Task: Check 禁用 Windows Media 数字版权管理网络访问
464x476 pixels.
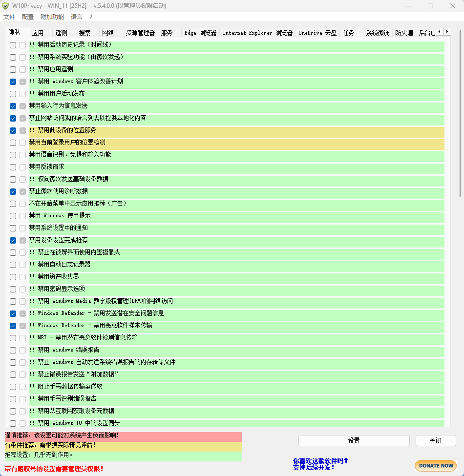Action: (x=13, y=301)
